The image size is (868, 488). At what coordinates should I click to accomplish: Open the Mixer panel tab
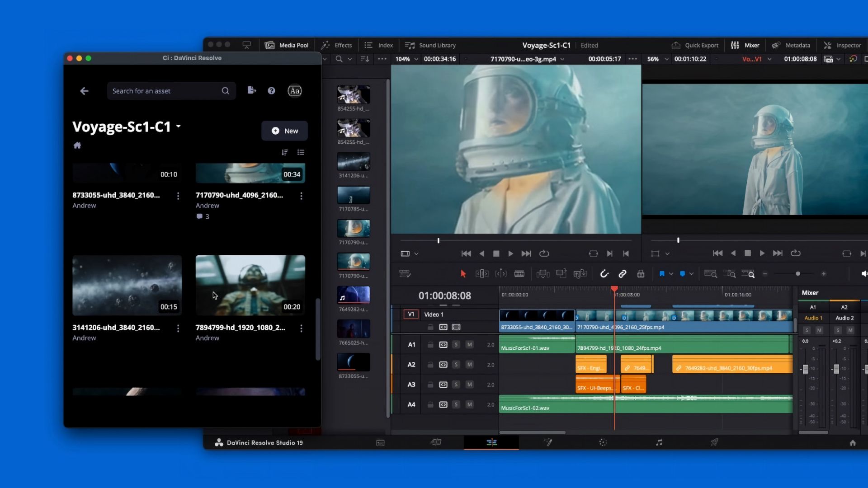[744, 45]
